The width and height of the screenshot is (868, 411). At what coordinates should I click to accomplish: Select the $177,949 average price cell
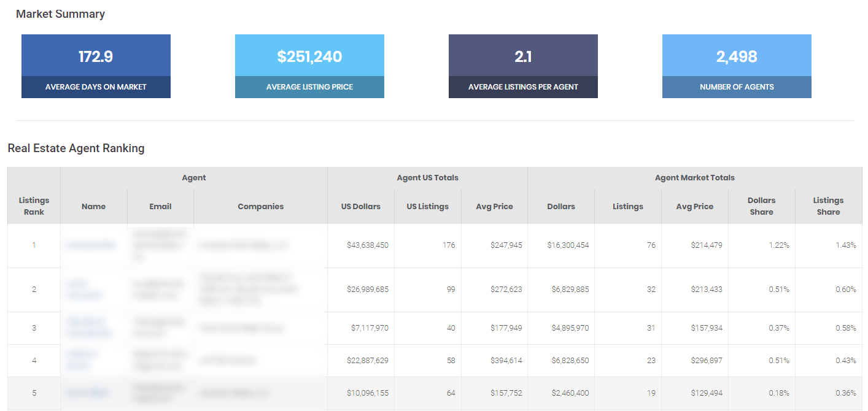coord(494,328)
